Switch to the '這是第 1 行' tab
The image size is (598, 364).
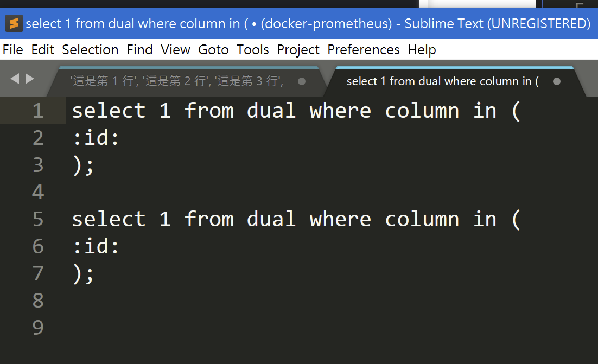pyautogui.click(x=185, y=80)
